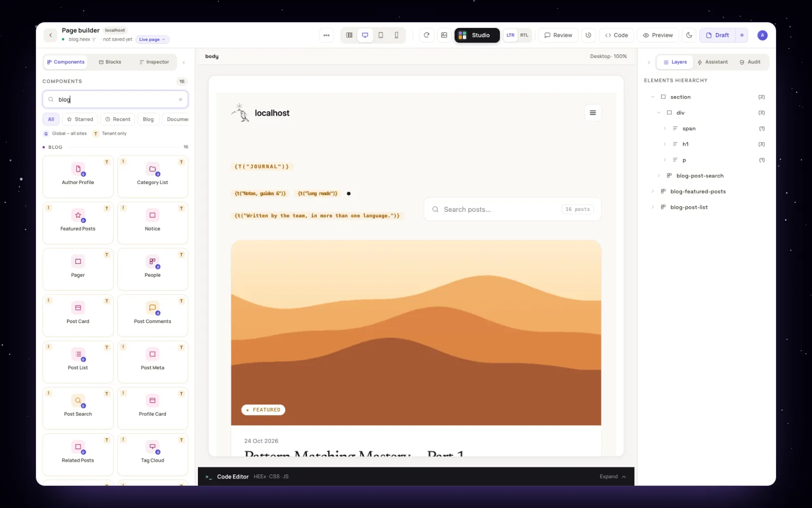
Task: Open the Assistant tab
Action: click(x=713, y=62)
